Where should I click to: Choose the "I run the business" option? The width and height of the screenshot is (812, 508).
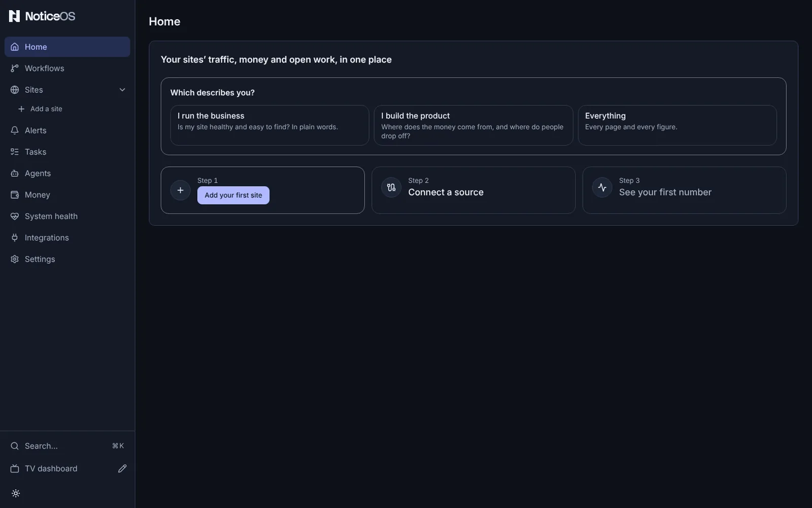[269, 125]
